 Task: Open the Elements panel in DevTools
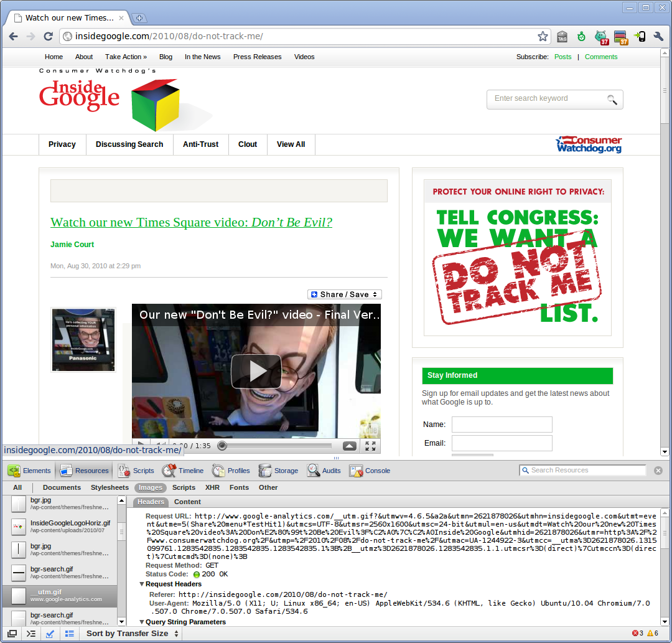tap(29, 471)
